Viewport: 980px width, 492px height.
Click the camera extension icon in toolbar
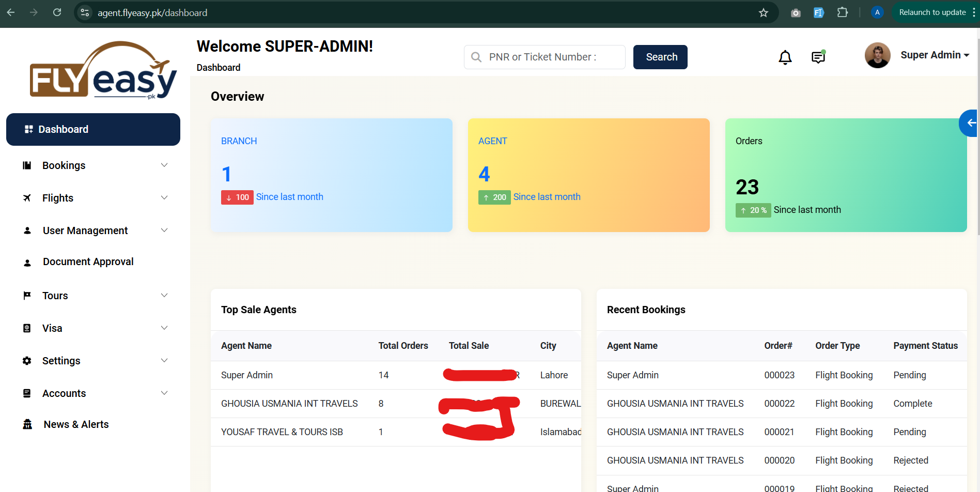point(796,12)
